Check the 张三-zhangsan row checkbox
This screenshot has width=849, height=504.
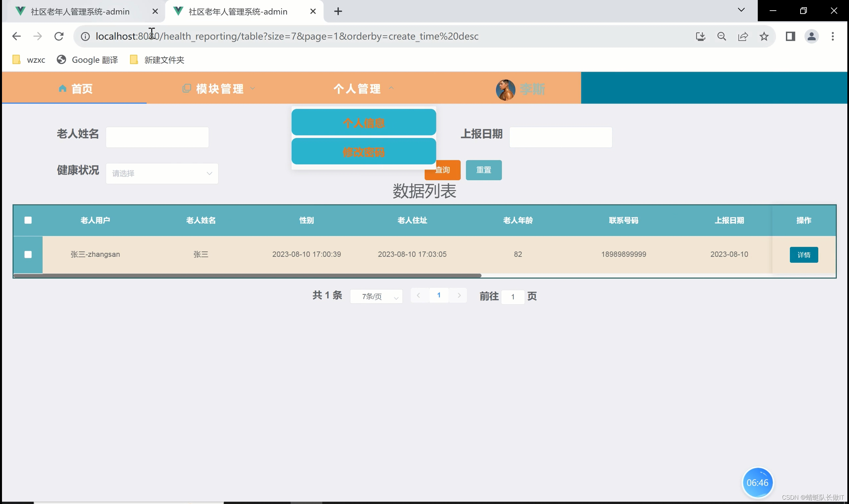pyautogui.click(x=28, y=254)
